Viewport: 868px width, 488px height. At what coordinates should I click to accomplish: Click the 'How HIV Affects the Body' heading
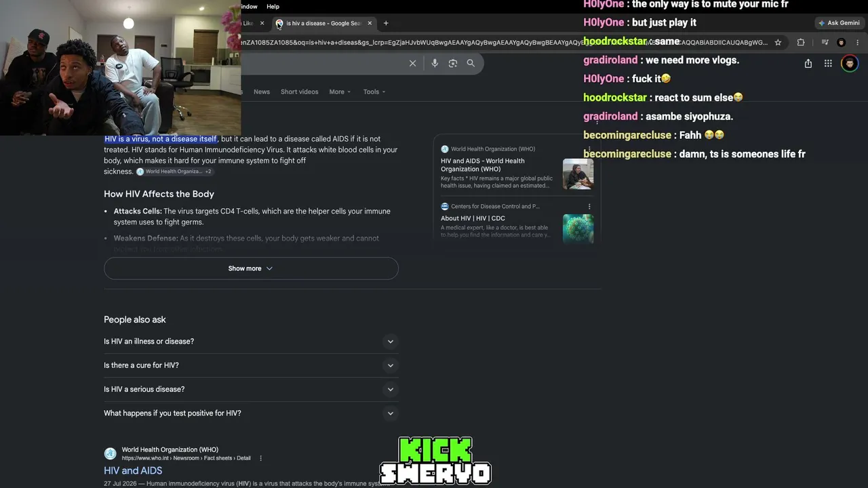[159, 194]
